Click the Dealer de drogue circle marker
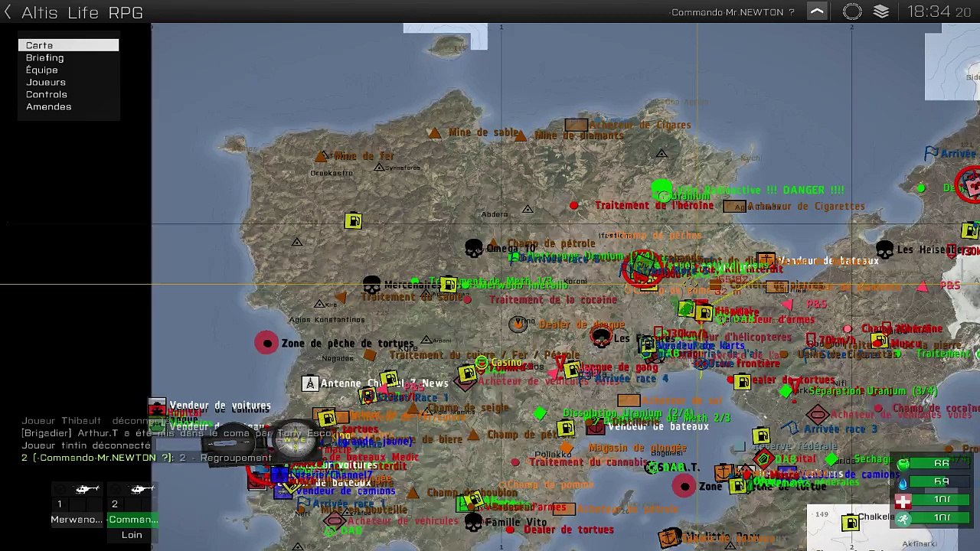The width and height of the screenshot is (980, 551). coord(518,324)
